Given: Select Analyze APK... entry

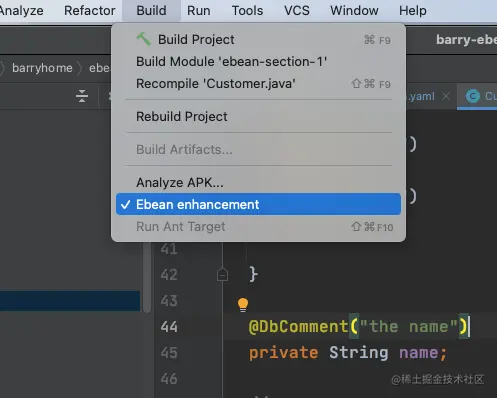Looking at the screenshot, I should (258, 183).
